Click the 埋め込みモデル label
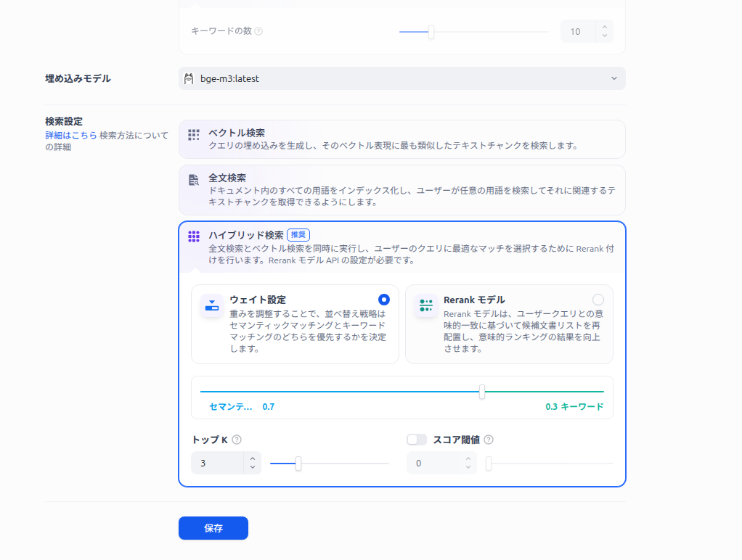The width and height of the screenshot is (742, 560). click(x=78, y=78)
